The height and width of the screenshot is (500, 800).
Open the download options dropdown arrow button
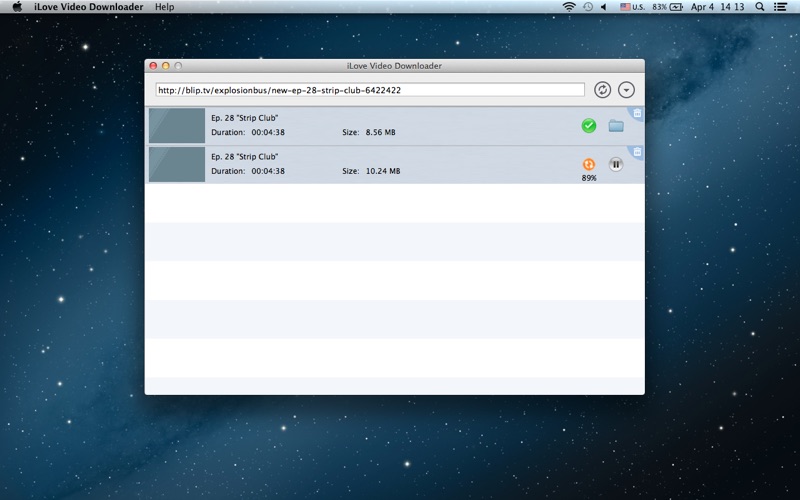tap(626, 90)
